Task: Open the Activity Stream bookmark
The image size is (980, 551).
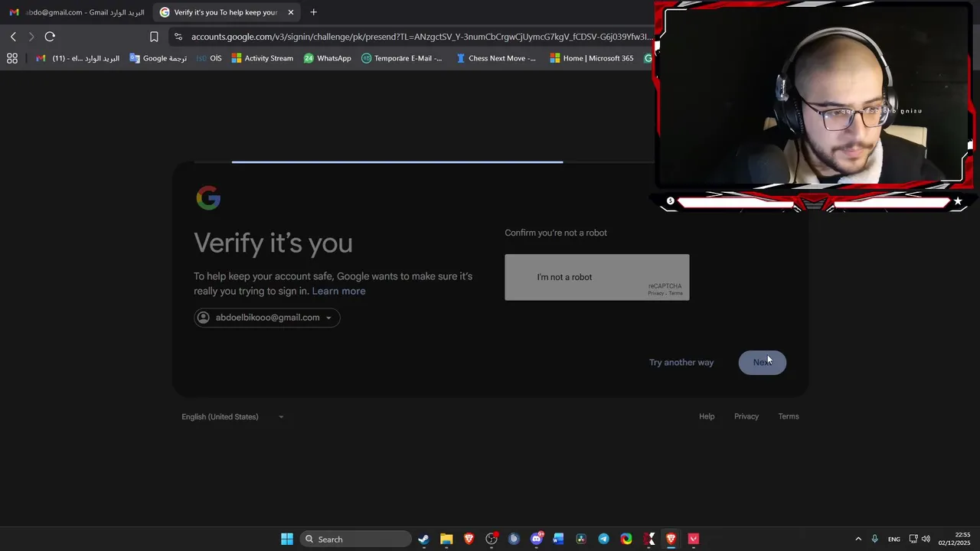Action: (x=262, y=58)
